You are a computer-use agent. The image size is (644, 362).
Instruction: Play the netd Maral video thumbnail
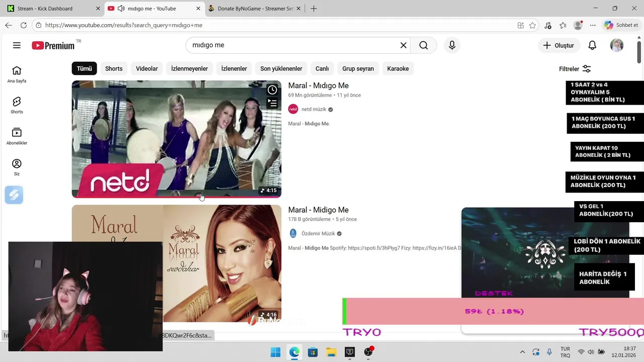(177, 139)
